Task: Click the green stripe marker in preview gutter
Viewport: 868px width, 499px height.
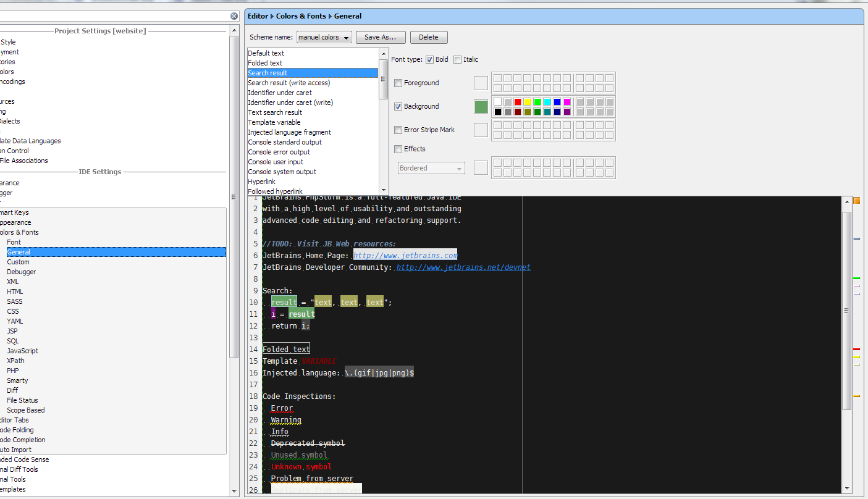Action: [x=857, y=279]
